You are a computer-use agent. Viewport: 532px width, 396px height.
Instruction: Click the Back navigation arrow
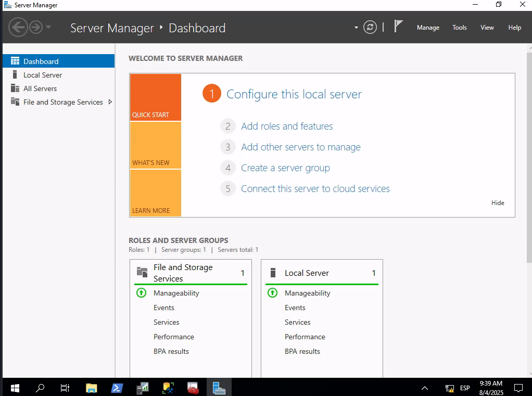click(x=18, y=27)
